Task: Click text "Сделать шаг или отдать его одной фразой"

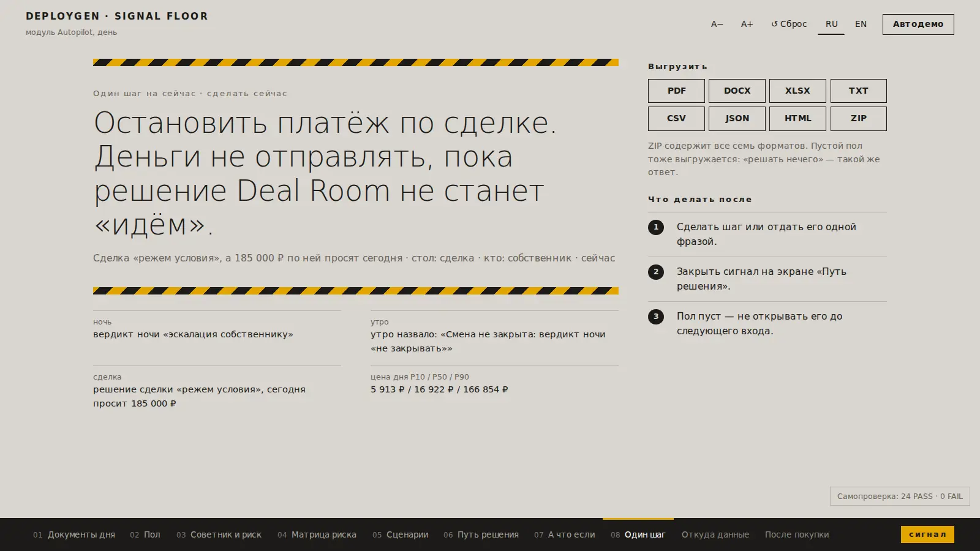Action: coord(766,234)
